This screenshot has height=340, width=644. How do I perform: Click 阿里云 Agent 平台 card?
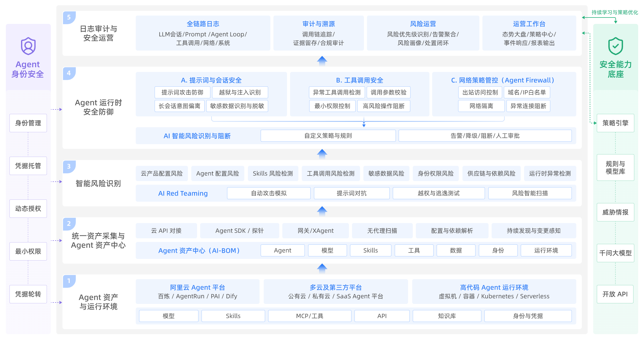pyautogui.click(x=198, y=291)
